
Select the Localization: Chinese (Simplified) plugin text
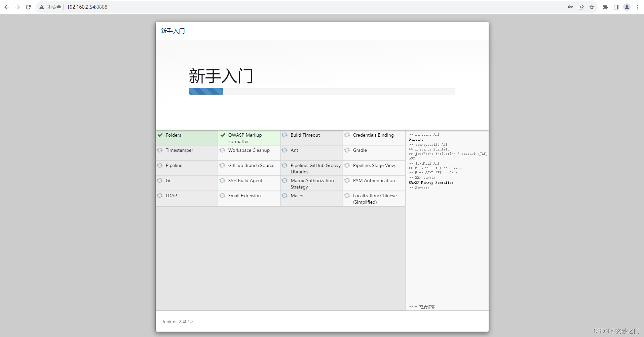[375, 199]
